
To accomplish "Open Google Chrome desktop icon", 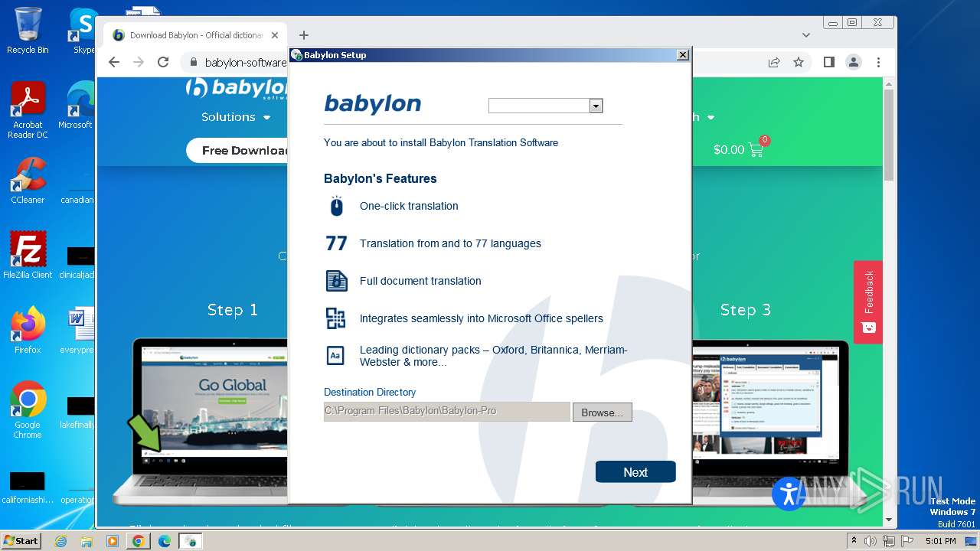I will [x=28, y=409].
